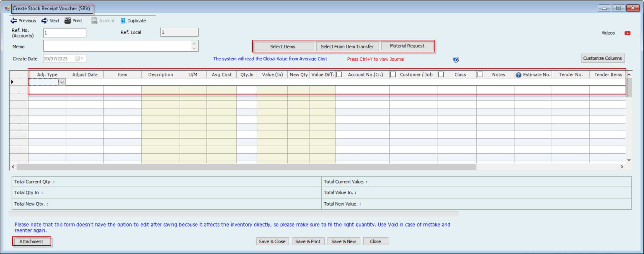Click the horizontal scrollbar thumb of the grid
Image resolution: width=644 pixels, height=254 pixels.
tap(246, 167)
